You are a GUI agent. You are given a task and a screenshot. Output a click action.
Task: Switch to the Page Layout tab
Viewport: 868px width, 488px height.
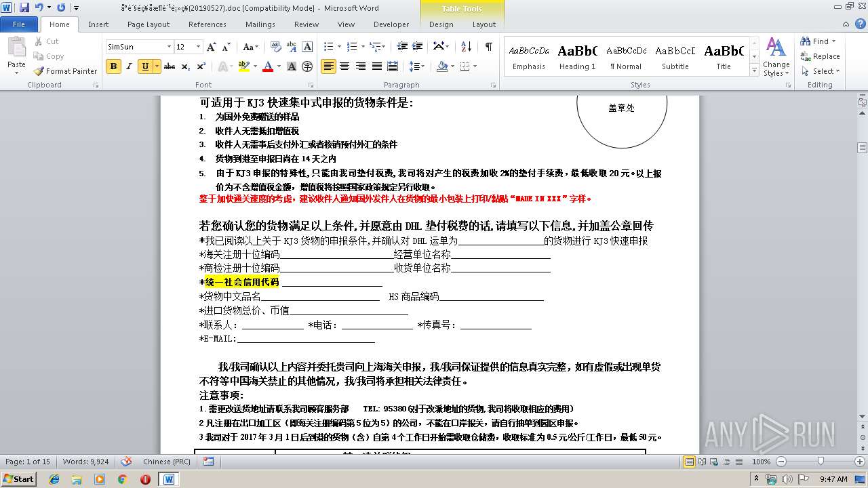click(x=149, y=24)
